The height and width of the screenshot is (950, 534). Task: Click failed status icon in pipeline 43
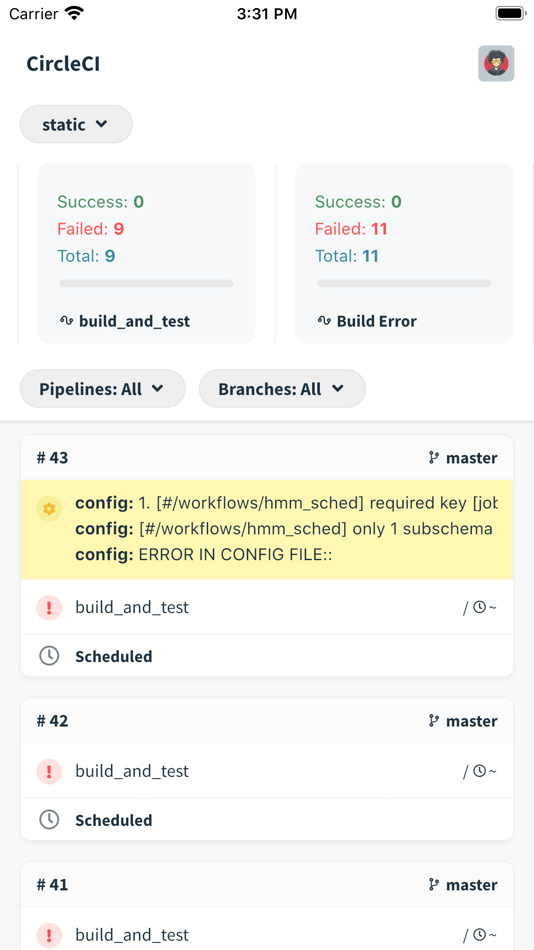(49, 607)
